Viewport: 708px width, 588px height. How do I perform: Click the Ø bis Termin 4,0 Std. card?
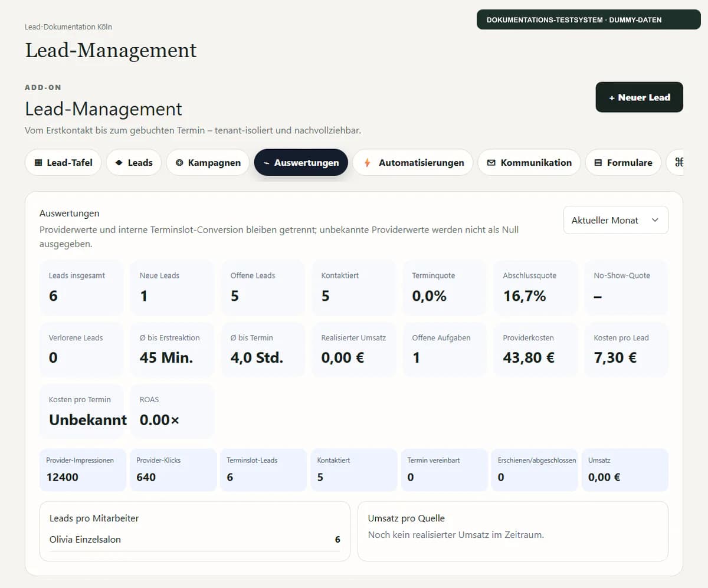click(x=263, y=350)
